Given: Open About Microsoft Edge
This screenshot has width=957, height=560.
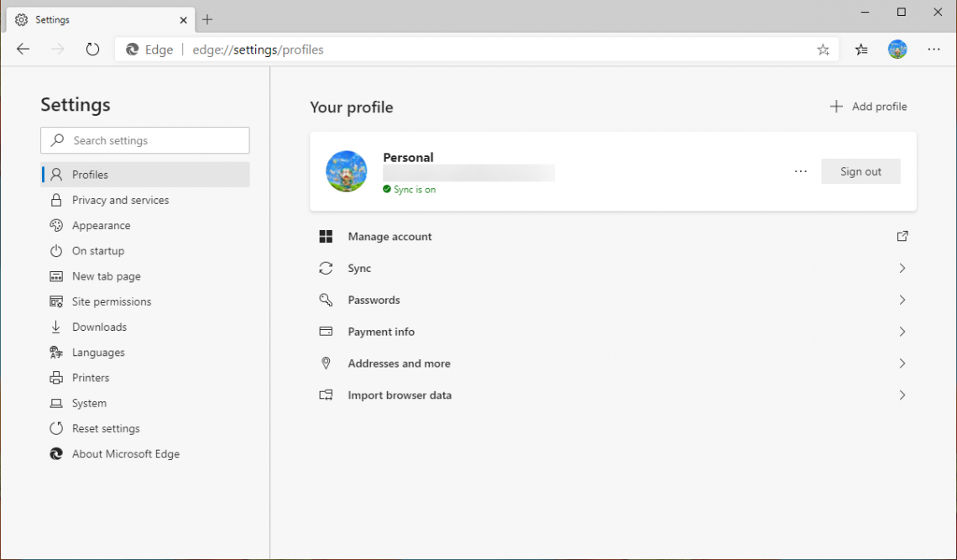Looking at the screenshot, I should click(125, 453).
